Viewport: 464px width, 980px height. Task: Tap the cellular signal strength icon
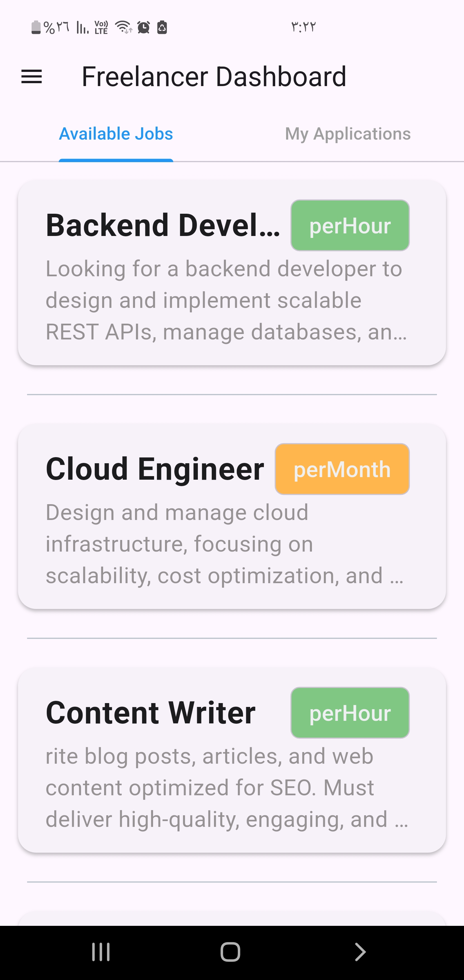82,27
